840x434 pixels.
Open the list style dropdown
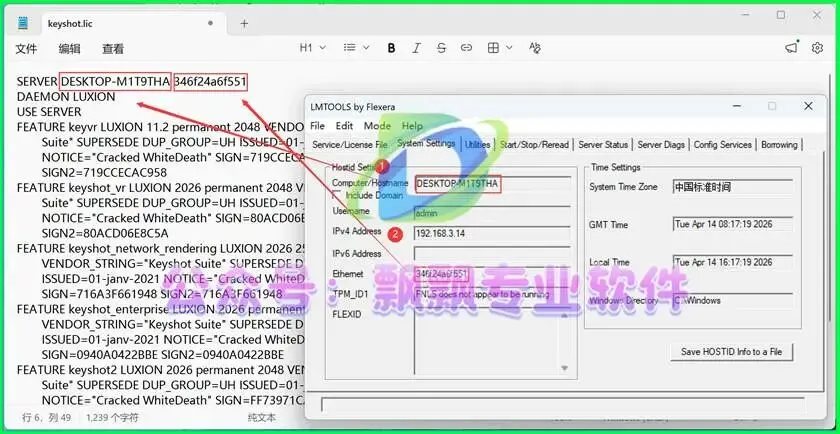(356, 48)
